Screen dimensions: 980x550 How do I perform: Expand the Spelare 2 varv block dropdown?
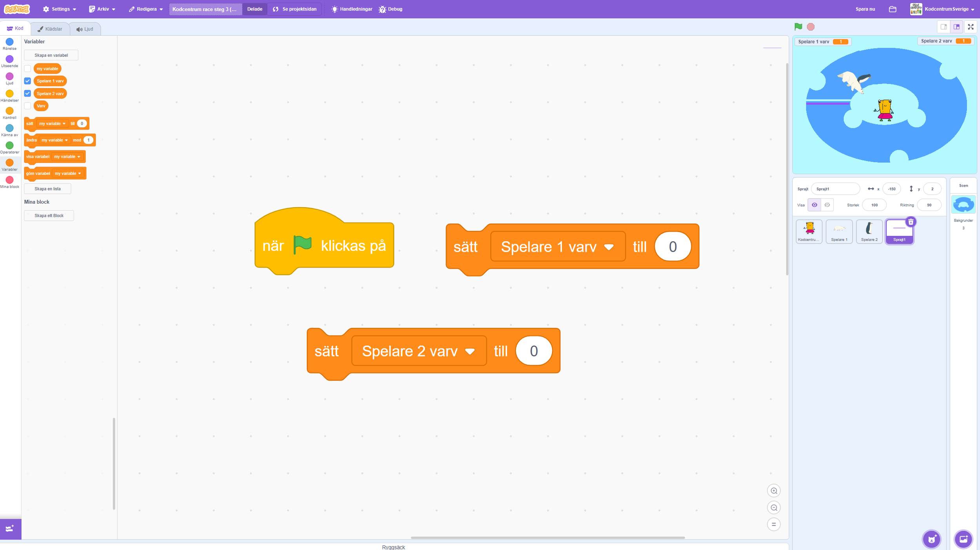point(470,351)
